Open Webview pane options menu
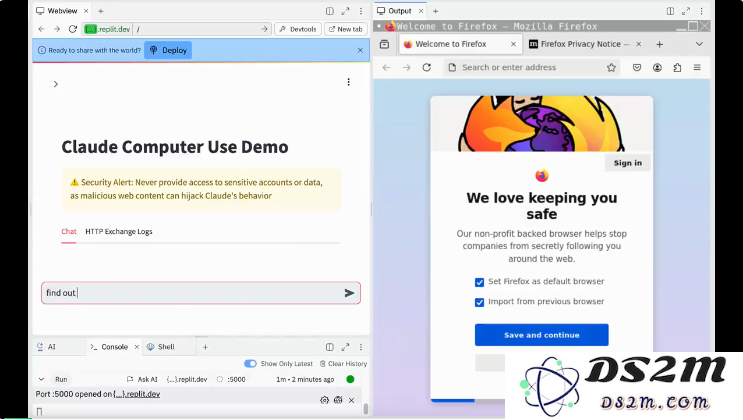The image size is (743, 420). point(361,11)
